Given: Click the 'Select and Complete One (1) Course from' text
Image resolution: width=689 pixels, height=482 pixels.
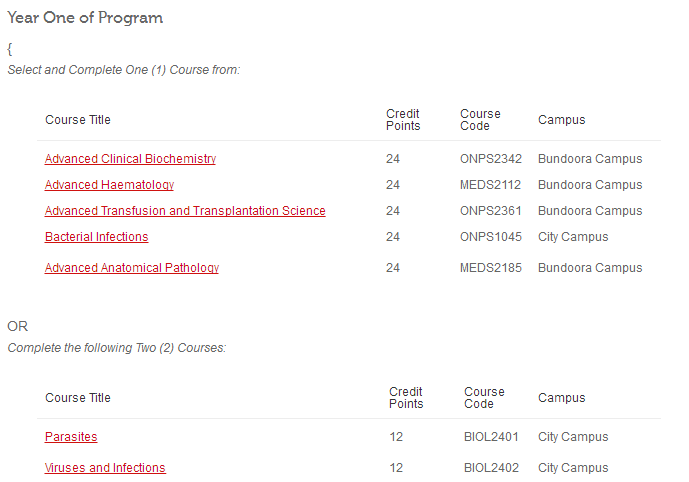Looking at the screenshot, I should click(124, 70).
